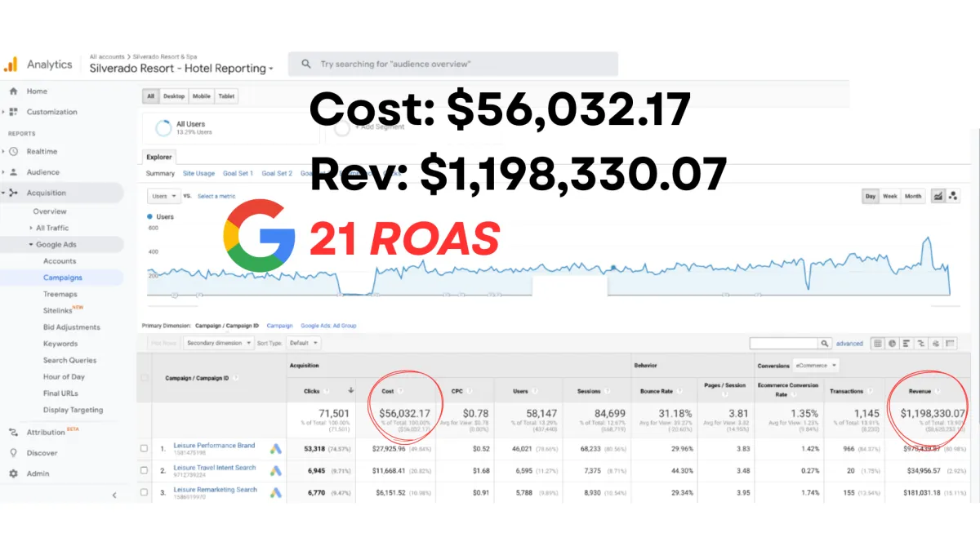Open the Home icon in sidebar
This screenshot has width=980, height=551.
click(x=13, y=91)
